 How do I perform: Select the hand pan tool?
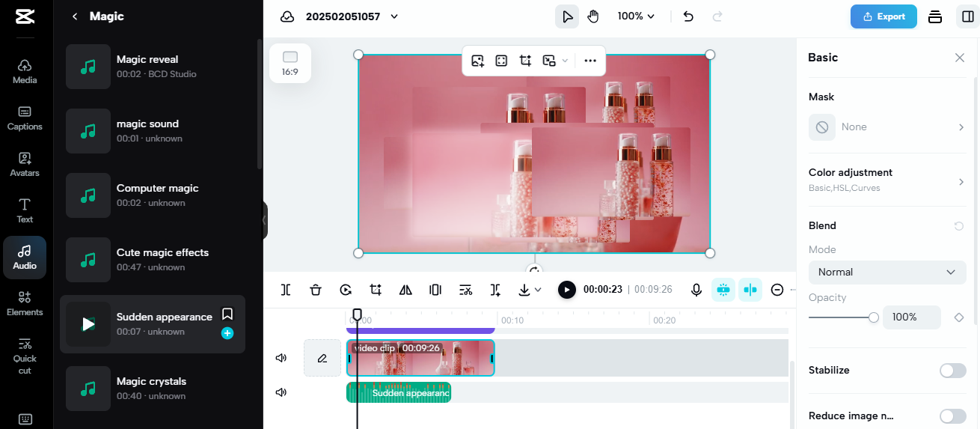(593, 16)
